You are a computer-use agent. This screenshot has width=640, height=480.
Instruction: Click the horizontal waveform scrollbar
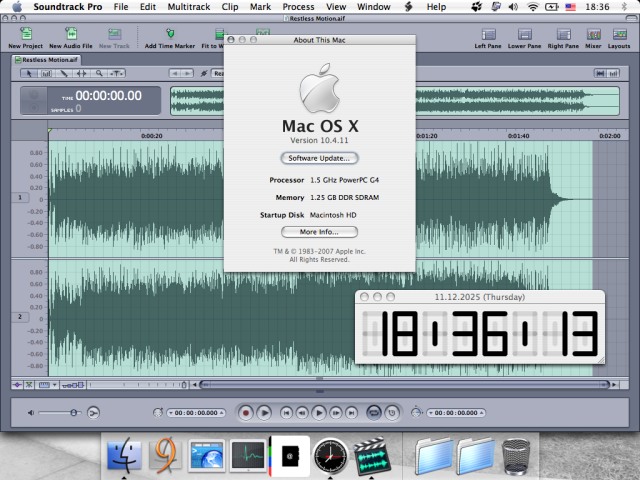click(400, 385)
